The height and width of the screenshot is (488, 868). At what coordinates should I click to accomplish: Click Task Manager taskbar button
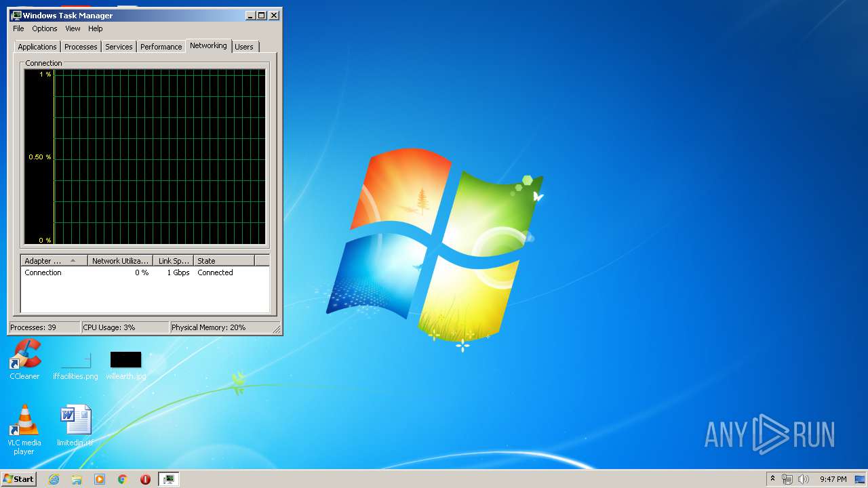tap(168, 479)
